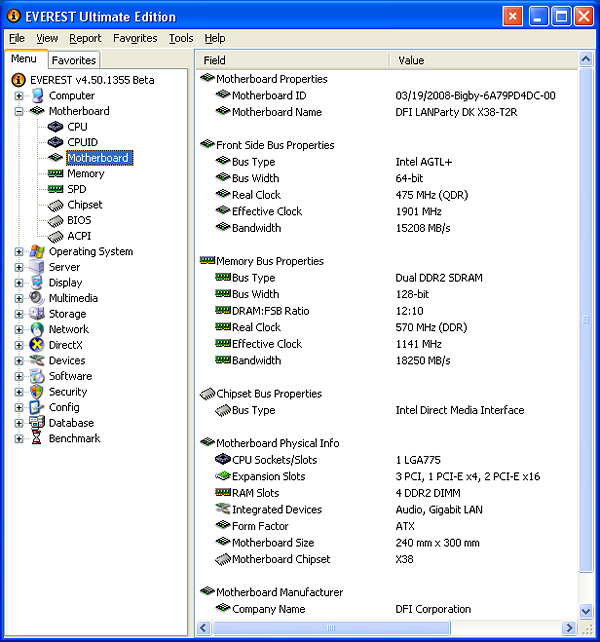Click the CPU chip icon in the tree
Screen dimensions: 600x642
coord(55,127)
